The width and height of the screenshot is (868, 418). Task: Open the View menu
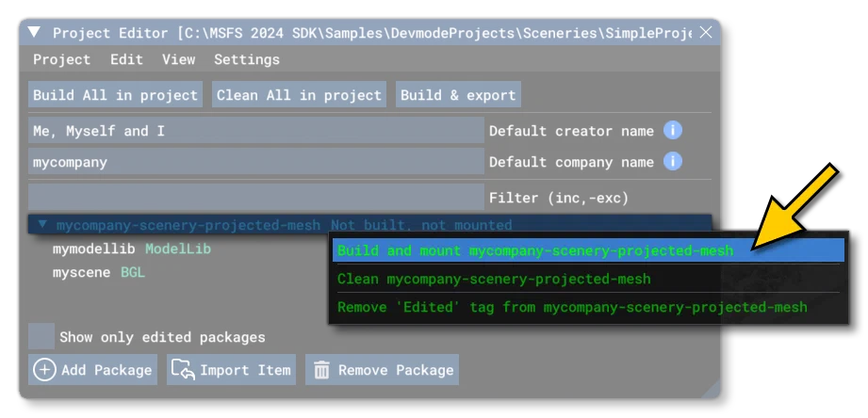tap(178, 59)
